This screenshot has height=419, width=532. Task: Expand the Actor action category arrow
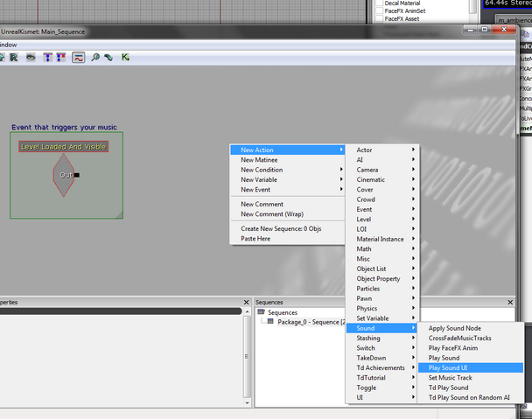(413, 150)
